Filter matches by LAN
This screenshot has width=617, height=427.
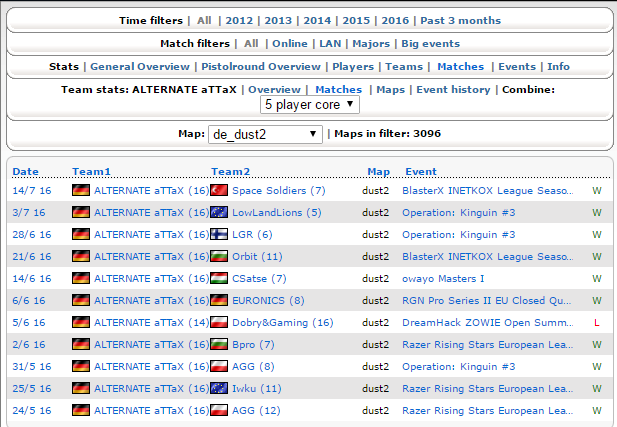[x=330, y=43]
